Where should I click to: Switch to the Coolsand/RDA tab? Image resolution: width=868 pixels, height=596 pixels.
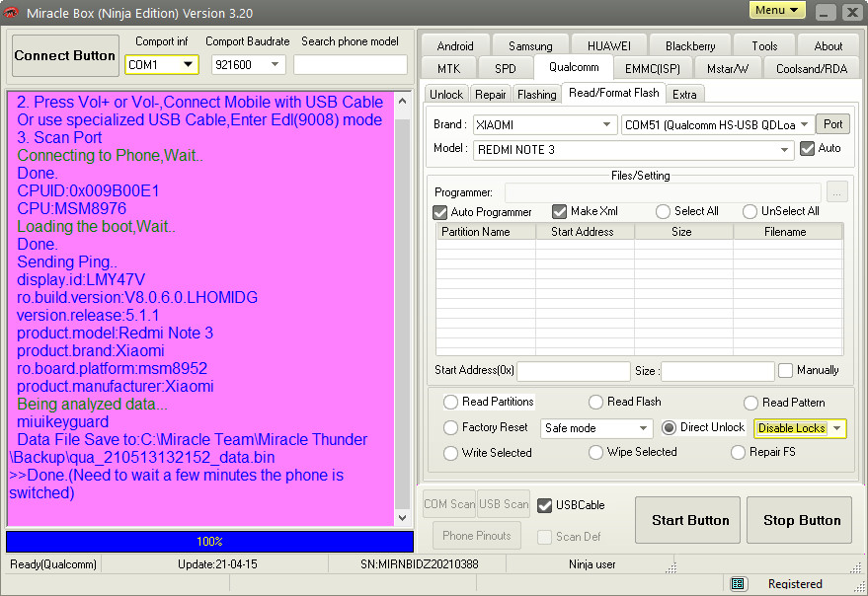(812, 69)
